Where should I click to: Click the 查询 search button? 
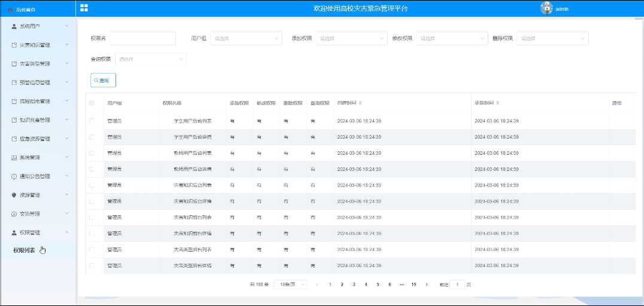103,81
